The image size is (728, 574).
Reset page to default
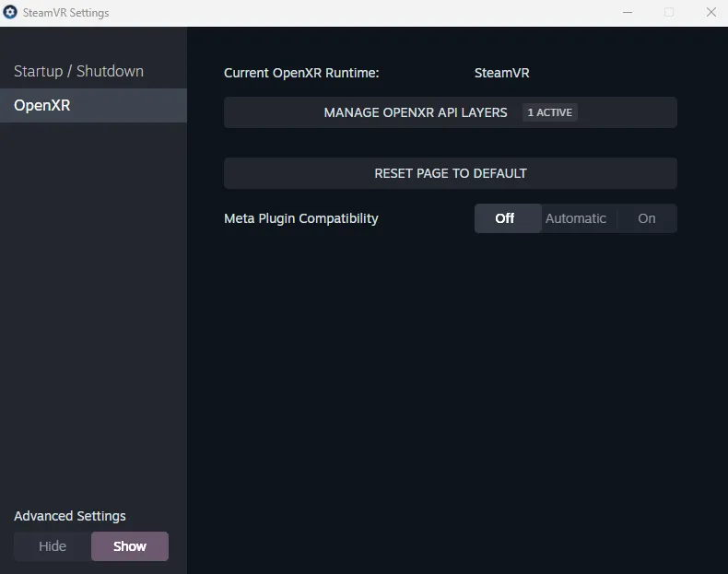pos(450,173)
